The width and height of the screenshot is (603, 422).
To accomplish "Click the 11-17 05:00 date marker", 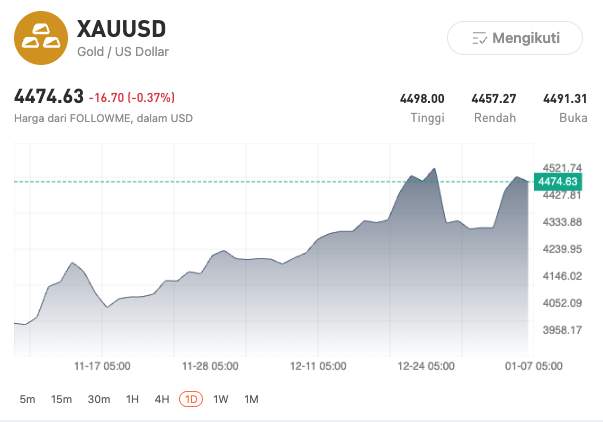I will click(102, 366).
